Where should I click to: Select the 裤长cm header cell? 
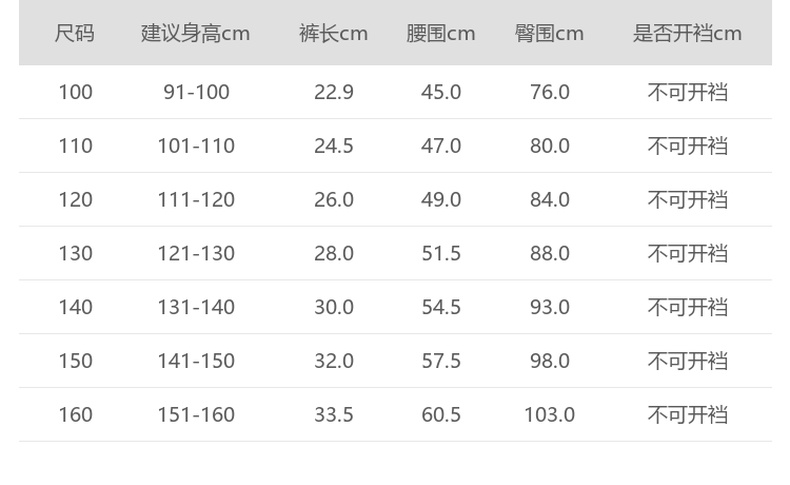tap(333, 34)
